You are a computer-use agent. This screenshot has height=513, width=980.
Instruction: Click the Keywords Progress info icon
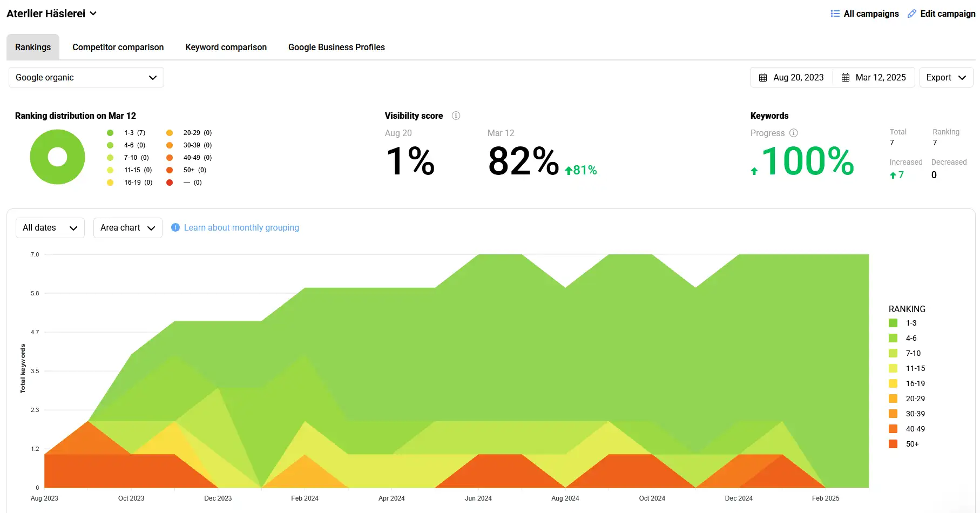click(x=794, y=133)
